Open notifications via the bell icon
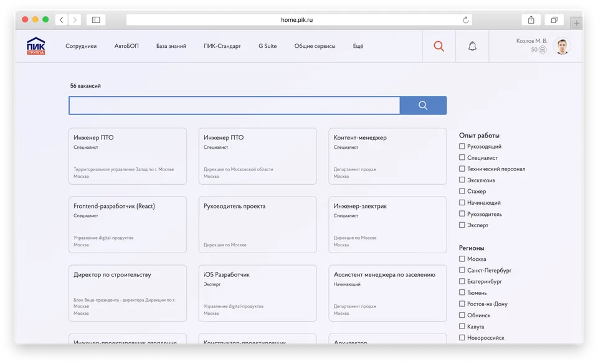 tap(472, 45)
